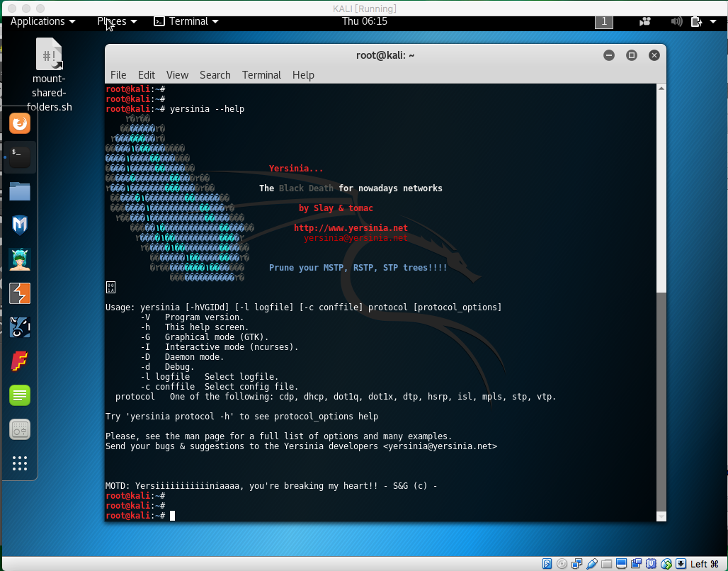Click the terminal scrollbar up arrow
Image resolution: width=728 pixels, height=571 pixels.
pos(661,89)
